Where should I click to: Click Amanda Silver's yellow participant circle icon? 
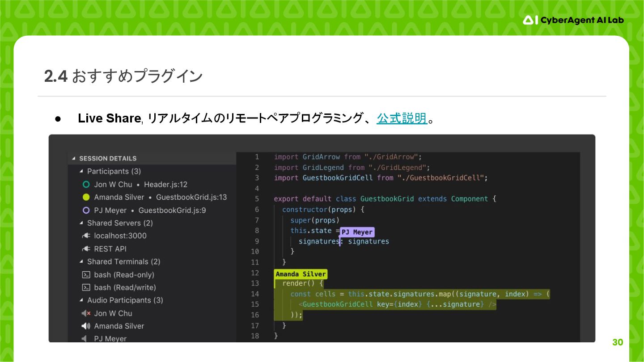pos(86,197)
